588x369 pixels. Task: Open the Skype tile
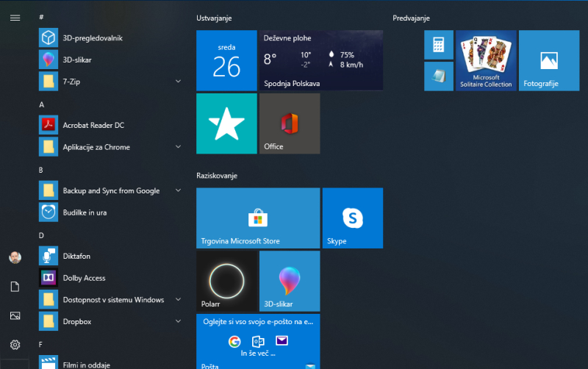[353, 218]
